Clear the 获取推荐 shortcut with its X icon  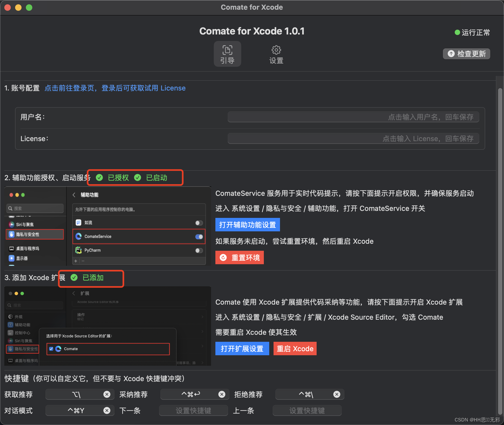pos(107,394)
